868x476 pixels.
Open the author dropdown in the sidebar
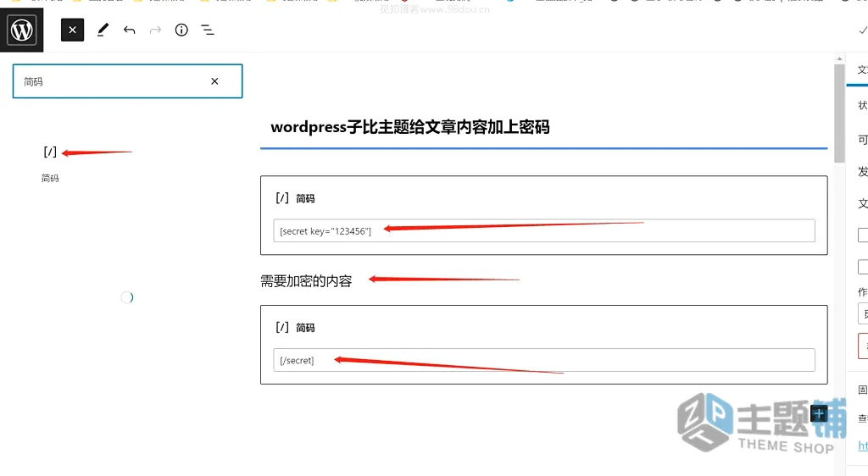coord(863,313)
